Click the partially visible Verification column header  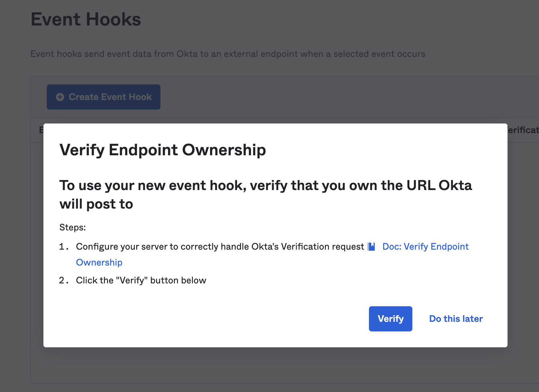(x=523, y=130)
